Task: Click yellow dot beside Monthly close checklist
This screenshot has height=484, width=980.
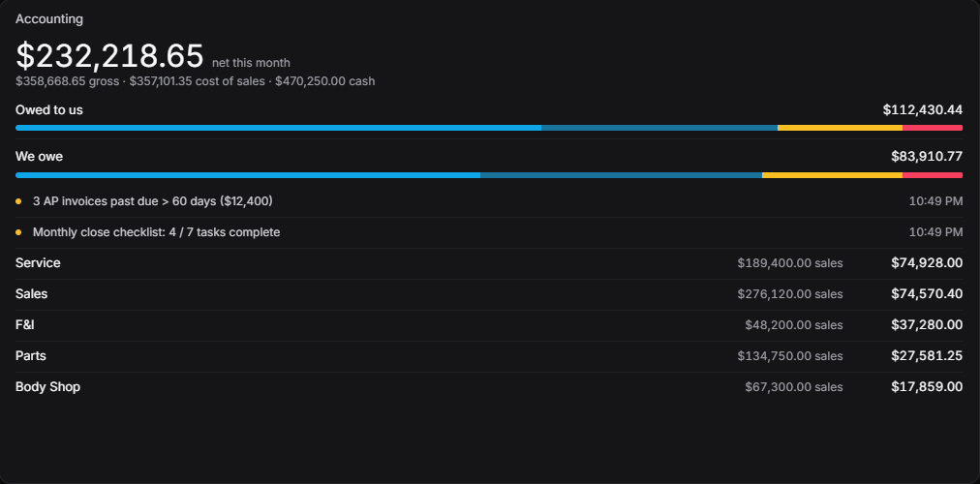Action: 18,232
